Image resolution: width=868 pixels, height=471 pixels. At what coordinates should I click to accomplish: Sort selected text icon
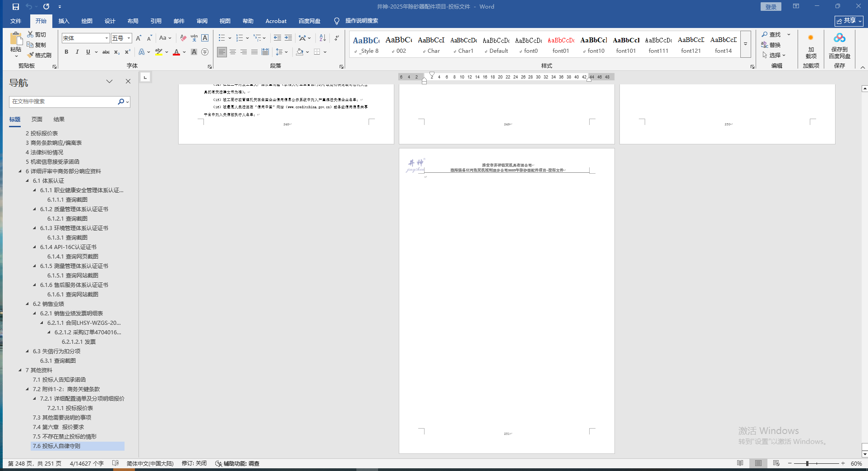click(x=323, y=38)
